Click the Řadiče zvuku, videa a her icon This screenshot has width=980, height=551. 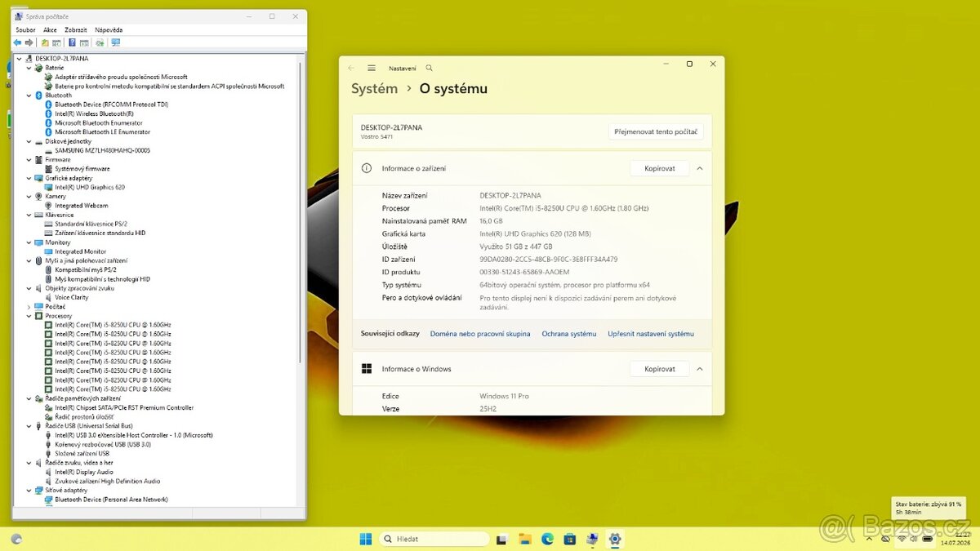38,463
